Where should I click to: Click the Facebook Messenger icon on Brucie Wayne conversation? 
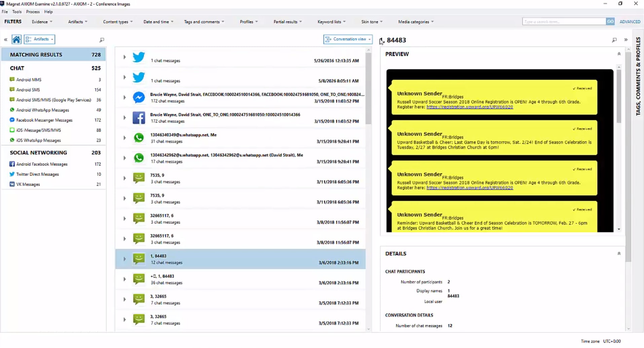139,97
